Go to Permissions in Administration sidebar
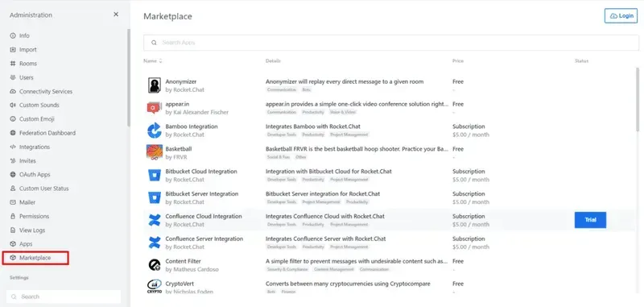 coord(34,216)
